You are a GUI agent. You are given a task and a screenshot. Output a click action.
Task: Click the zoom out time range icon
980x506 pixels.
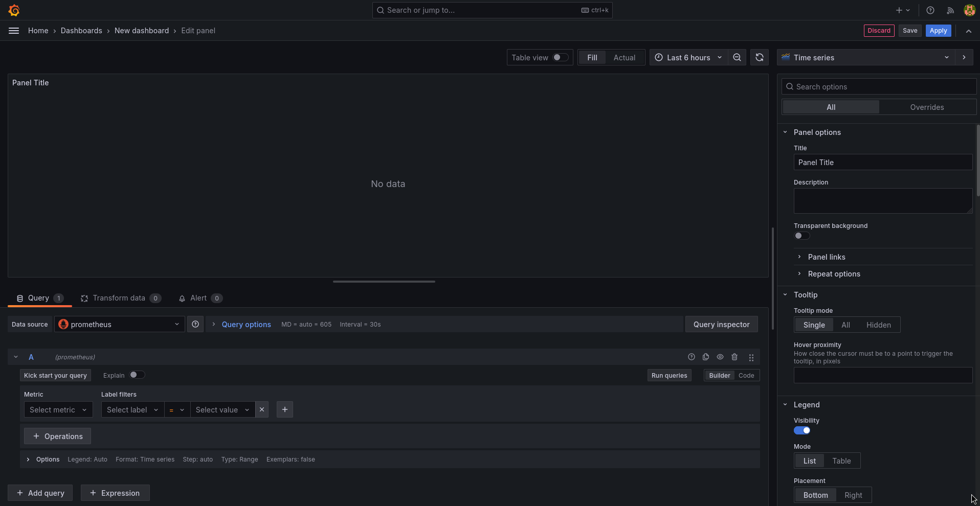click(x=737, y=58)
